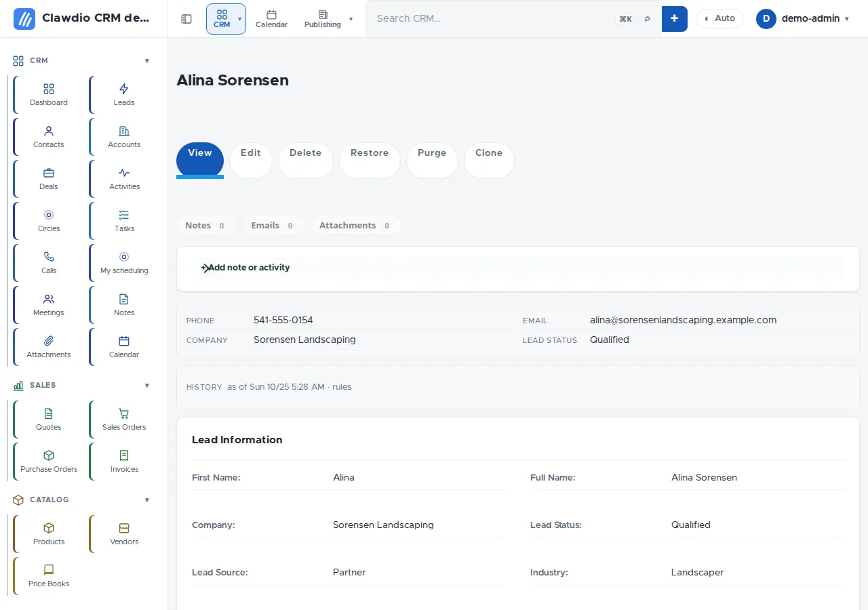Viewport: 868px width, 610px height.
Task: Collapse the CATALOG sidebar section
Action: 147,500
